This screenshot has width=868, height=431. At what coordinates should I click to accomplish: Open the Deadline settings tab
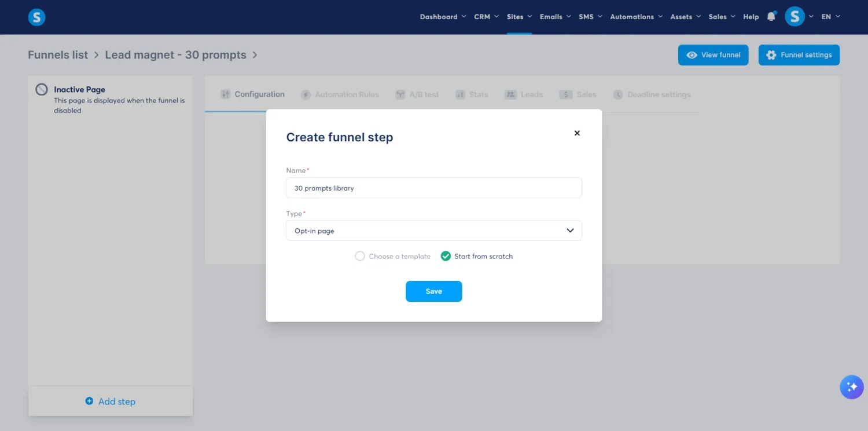[x=652, y=94]
